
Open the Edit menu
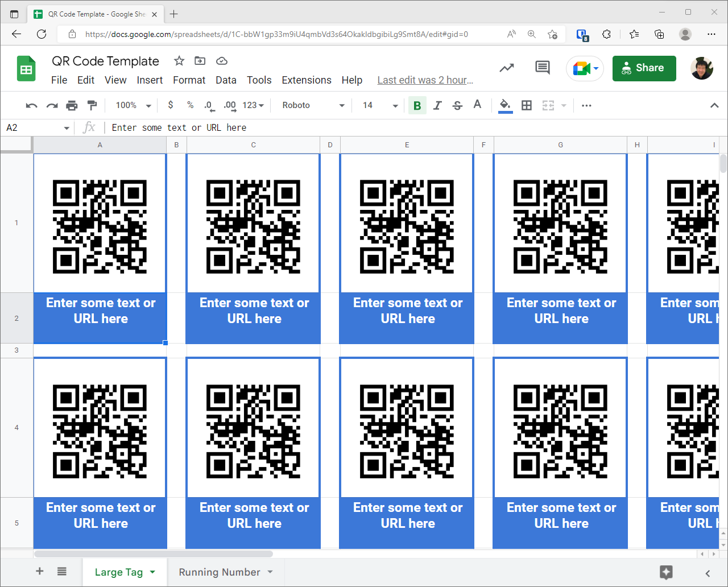[x=86, y=80]
